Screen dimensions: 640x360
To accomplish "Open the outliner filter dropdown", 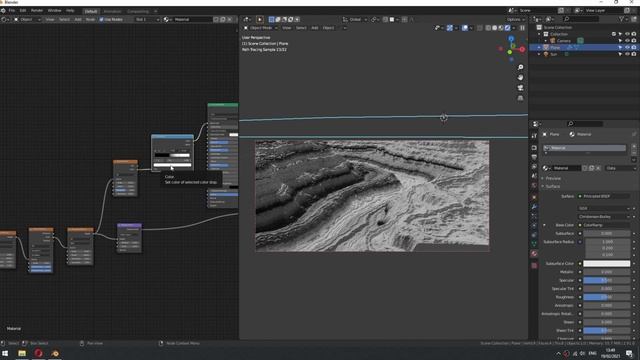I will coord(623,19).
